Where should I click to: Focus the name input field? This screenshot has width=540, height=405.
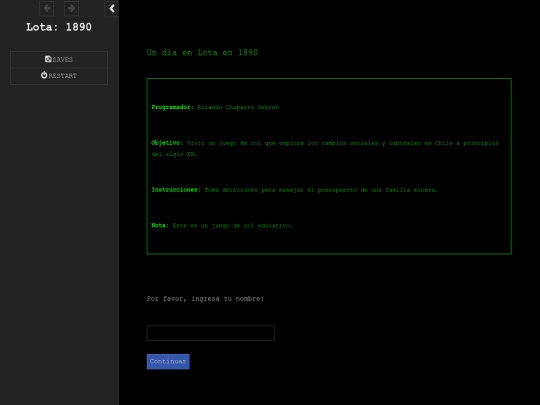point(211,333)
